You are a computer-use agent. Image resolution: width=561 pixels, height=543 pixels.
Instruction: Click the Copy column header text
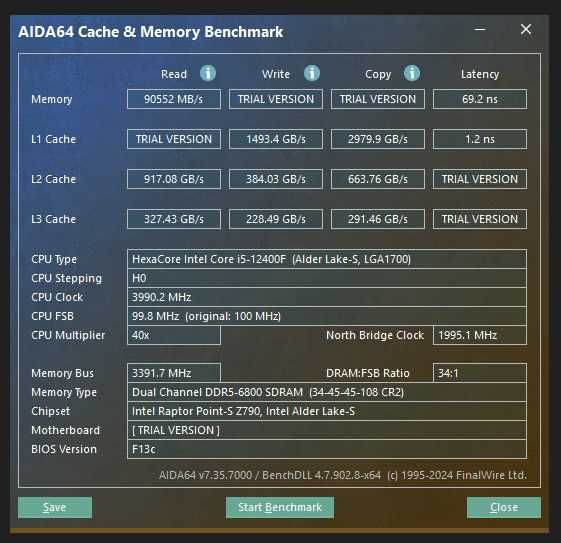pos(378,74)
